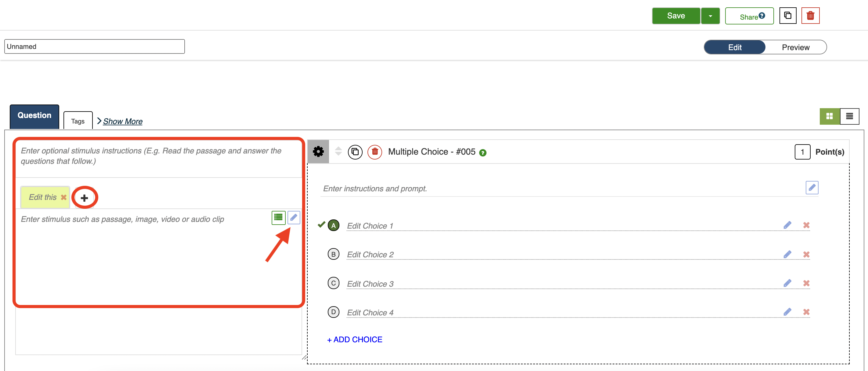Click the Unnamed title input field
Screen dimensions: 868x371
94,46
